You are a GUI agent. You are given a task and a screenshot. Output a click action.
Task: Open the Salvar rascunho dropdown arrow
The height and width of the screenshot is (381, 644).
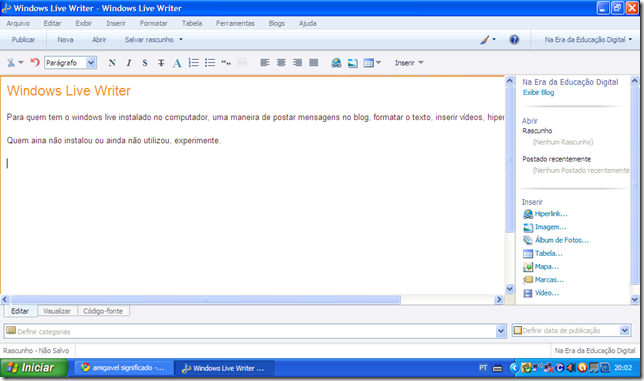point(181,40)
